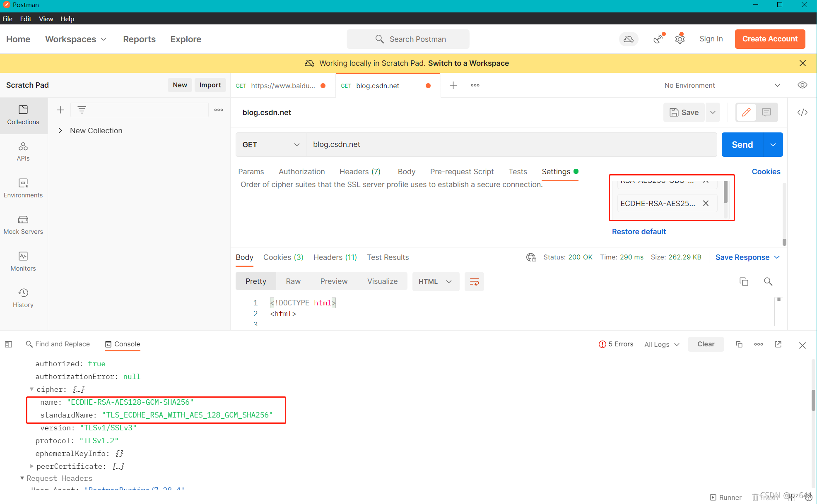Click the Send button

(742, 145)
